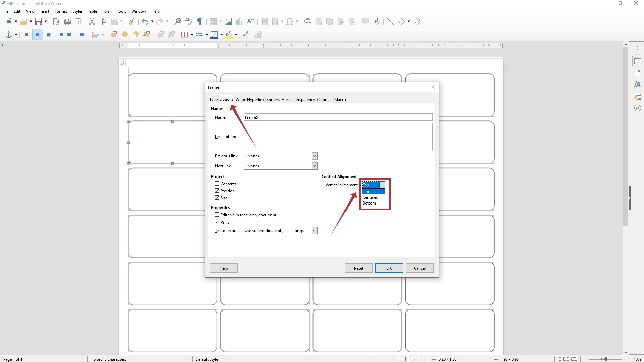The height and width of the screenshot is (362, 644).
Task: Open the Format menu
Action: 61,11
